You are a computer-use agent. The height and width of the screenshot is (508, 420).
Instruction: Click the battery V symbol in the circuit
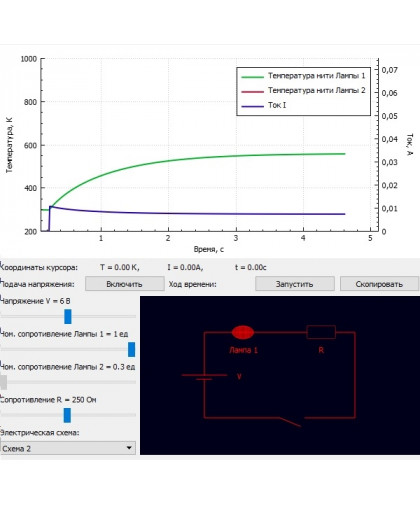(204, 377)
